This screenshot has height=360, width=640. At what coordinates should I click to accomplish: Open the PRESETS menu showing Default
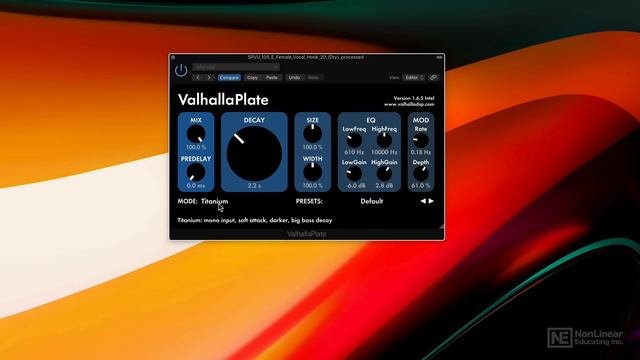point(371,201)
